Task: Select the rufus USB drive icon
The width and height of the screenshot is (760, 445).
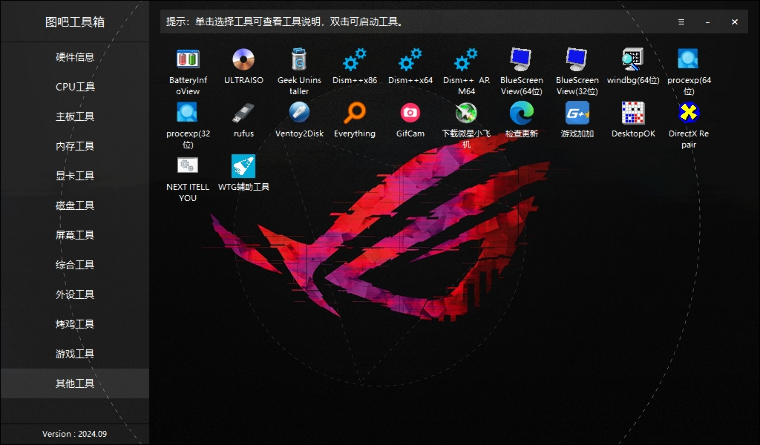Action: [243, 112]
